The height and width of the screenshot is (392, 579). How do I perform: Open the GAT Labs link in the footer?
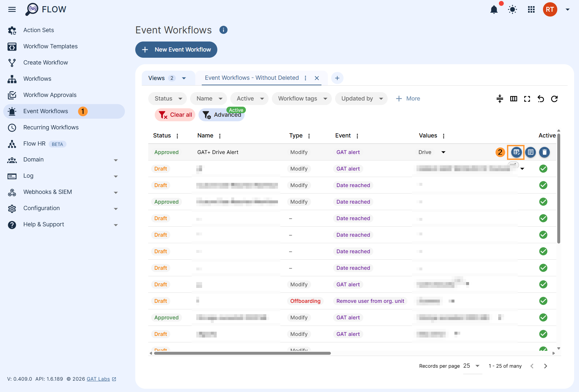click(x=98, y=379)
